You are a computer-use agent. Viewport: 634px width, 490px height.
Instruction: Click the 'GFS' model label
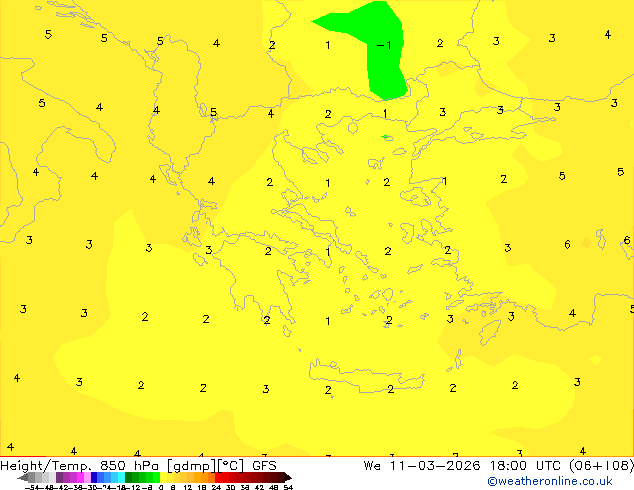[x=264, y=466]
